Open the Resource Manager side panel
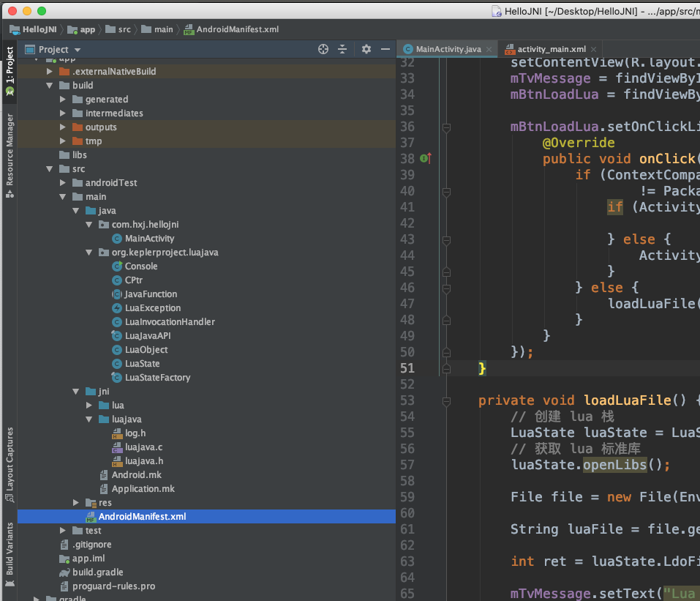 click(10, 155)
